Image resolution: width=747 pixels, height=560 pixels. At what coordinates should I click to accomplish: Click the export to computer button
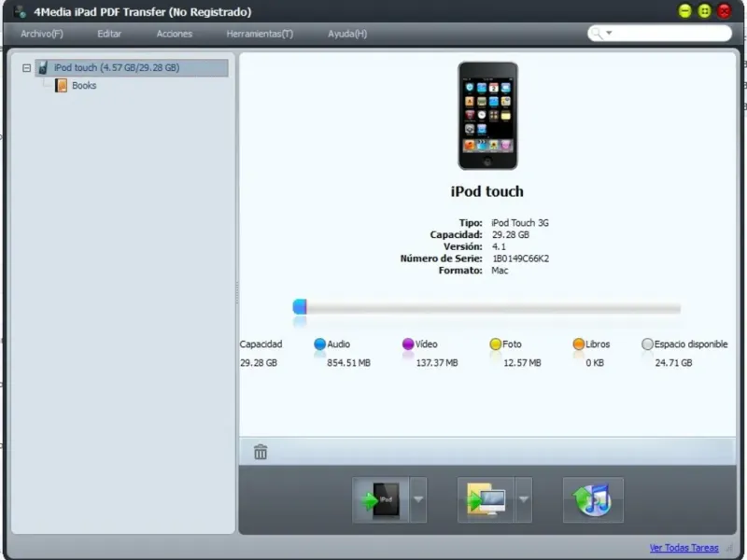486,499
